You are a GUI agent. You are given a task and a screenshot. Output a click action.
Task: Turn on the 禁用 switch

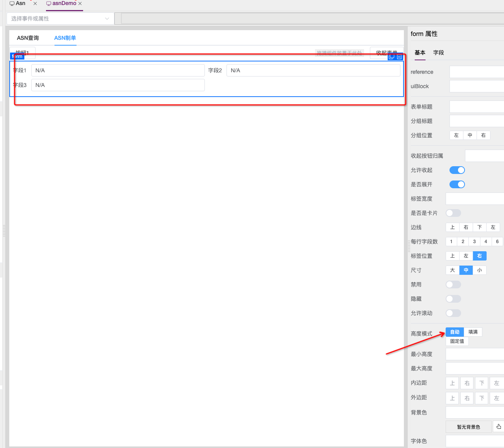[453, 284]
